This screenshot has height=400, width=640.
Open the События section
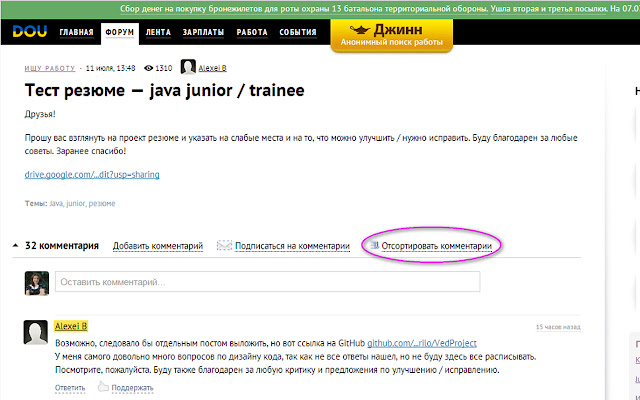tap(298, 32)
